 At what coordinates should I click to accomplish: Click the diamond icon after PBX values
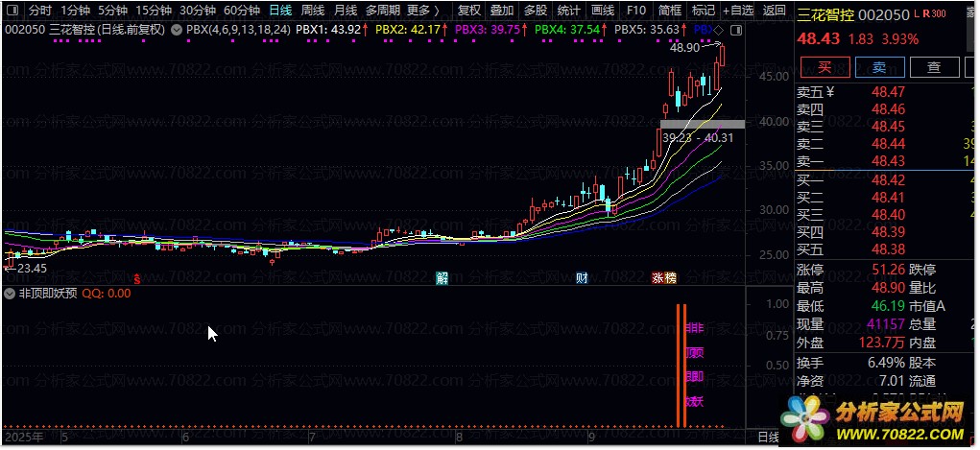719,30
